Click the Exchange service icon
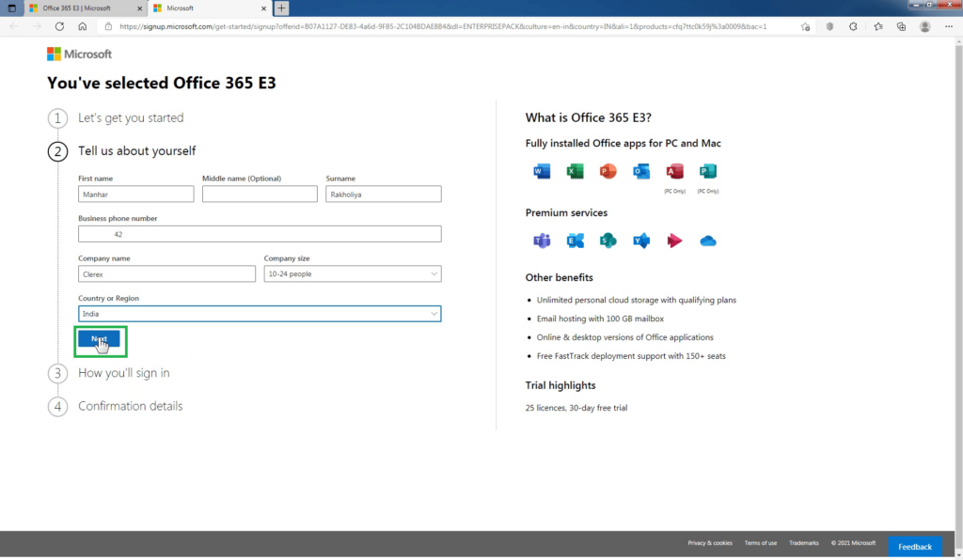This screenshot has width=963, height=560. [575, 241]
